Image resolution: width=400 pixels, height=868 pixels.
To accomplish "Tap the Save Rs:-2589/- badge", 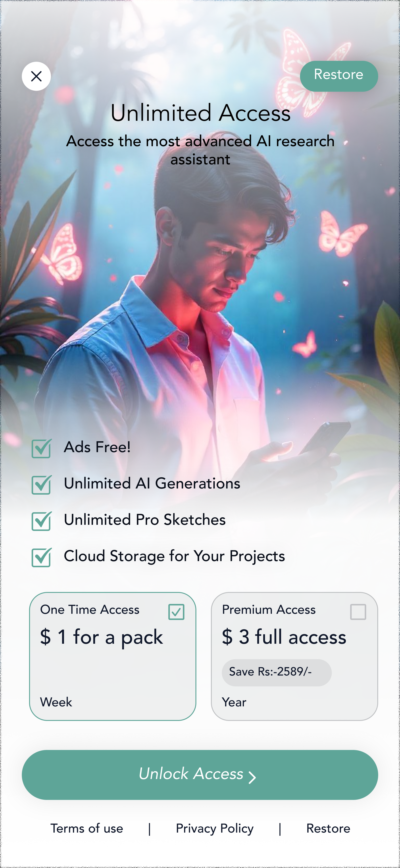I will [277, 672].
